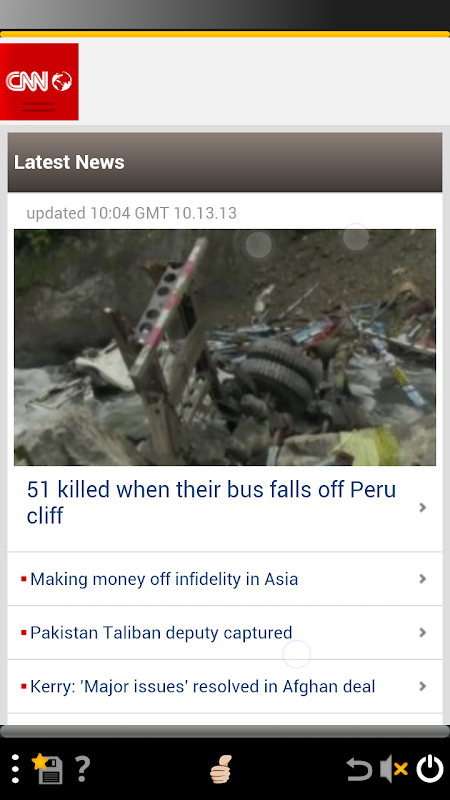Open 'Making money off infidelity in Asia'

point(164,579)
